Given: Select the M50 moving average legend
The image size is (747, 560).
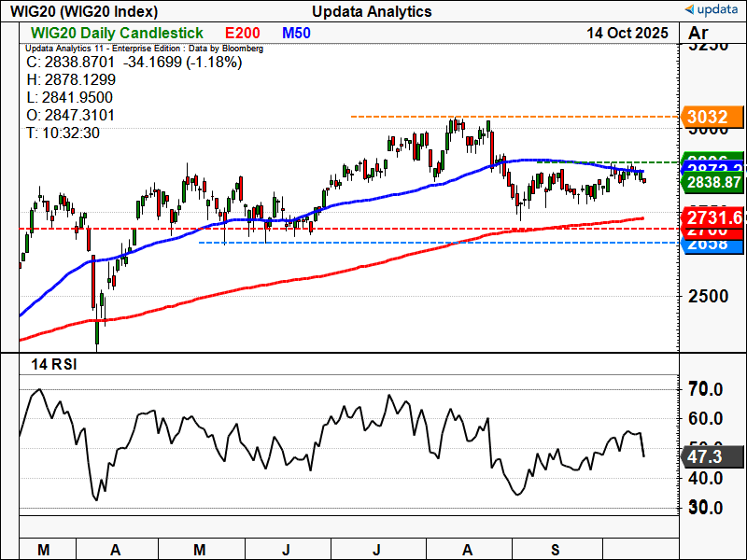Looking at the screenshot, I should coord(296,33).
